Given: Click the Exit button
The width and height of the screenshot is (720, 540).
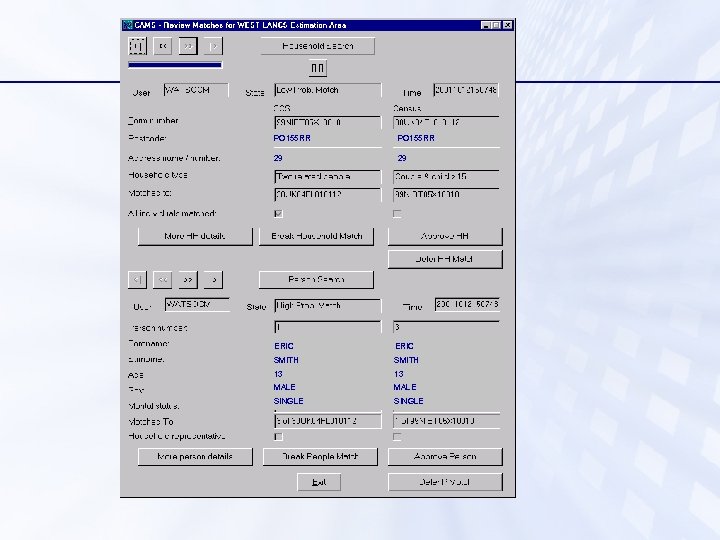Looking at the screenshot, I should pos(319,482).
